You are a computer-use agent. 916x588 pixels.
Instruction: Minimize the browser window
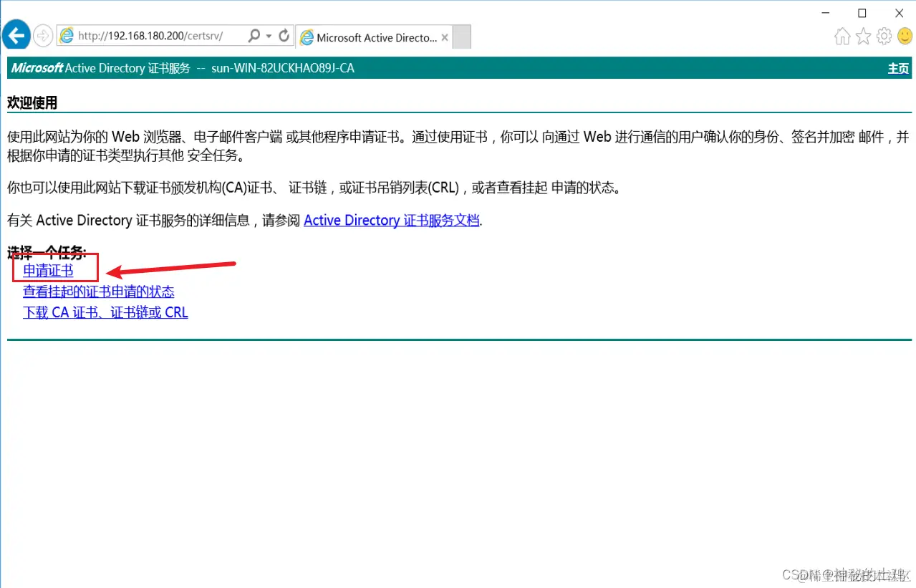click(824, 12)
